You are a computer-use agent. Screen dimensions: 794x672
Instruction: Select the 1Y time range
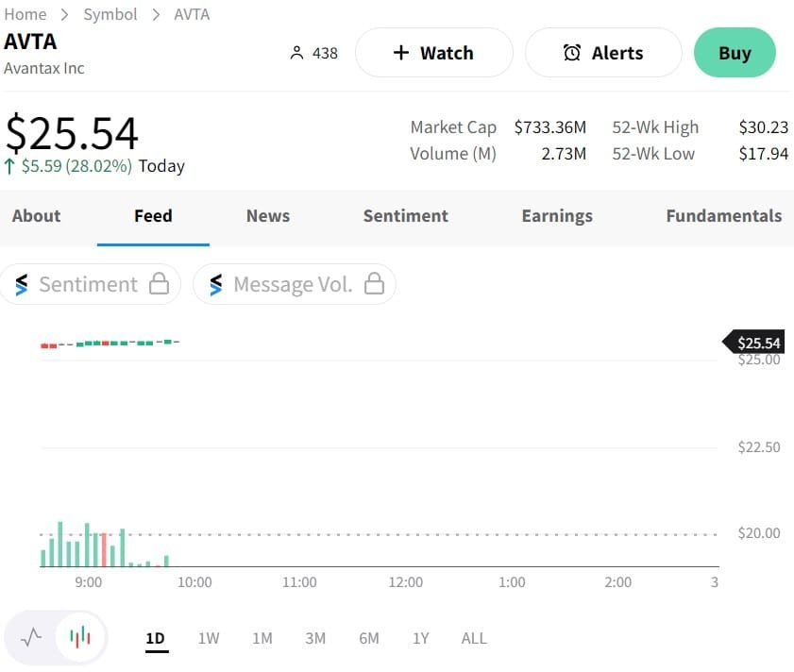(x=421, y=638)
